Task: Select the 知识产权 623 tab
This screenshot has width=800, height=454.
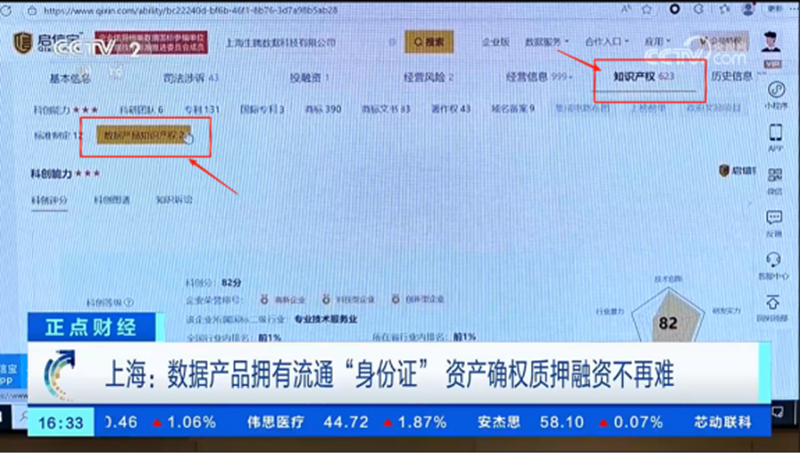Action: coord(643,77)
